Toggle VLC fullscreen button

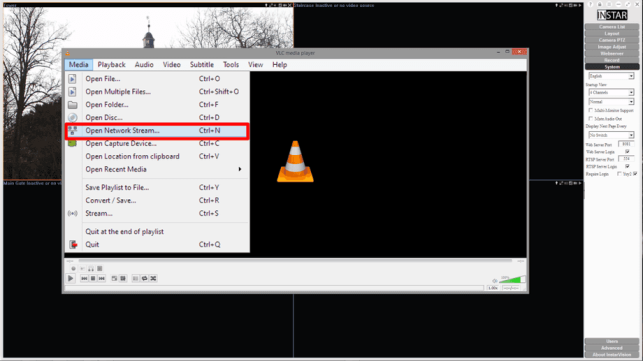(x=114, y=279)
